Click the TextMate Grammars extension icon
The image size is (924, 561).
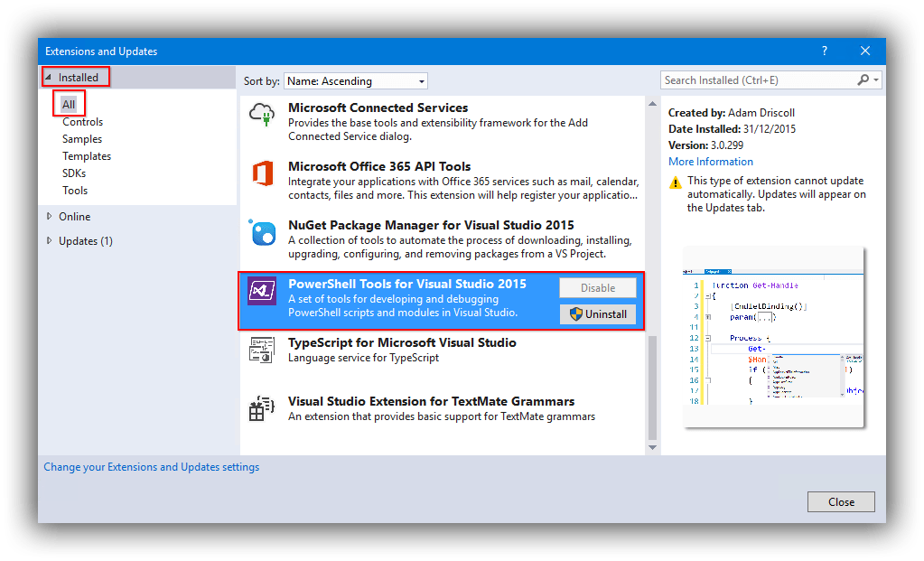click(x=262, y=408)
